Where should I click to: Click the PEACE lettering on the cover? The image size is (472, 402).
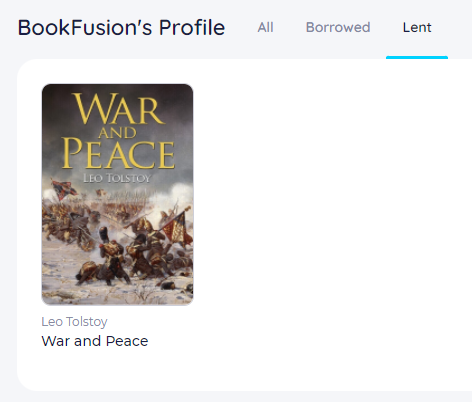pos(118,154)
